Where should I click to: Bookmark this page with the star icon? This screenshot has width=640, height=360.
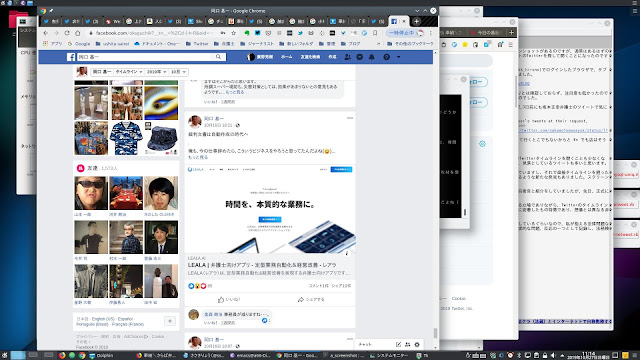tap(233, 33)
